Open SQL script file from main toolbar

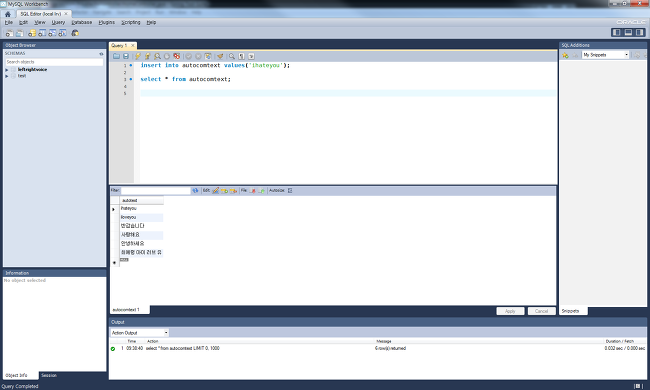19,33
